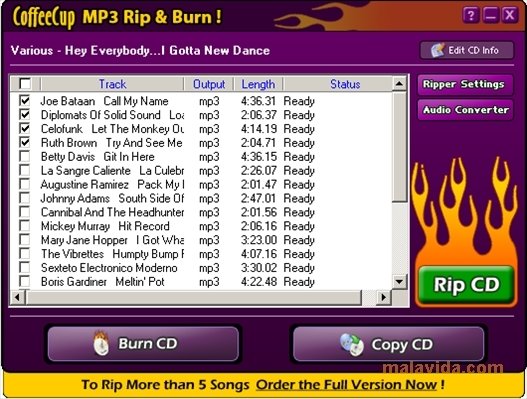The width and height of the screenshot is (527, 399).
Task: Check the The Vibrettes Humpty Bump track
Action: (x=25, y=253)
